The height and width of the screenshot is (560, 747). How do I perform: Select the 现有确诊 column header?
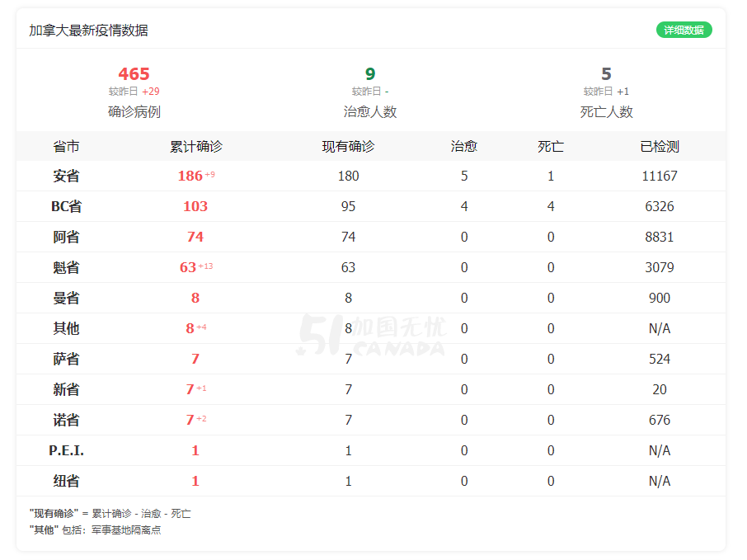pos(348,146)
